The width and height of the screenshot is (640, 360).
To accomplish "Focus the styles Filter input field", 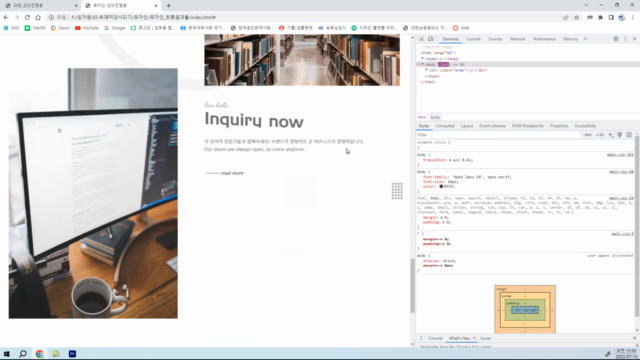I will [498, 135].
